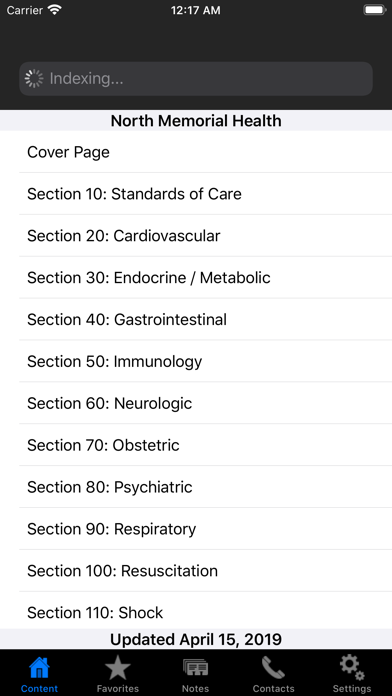Tap the Contacts phone icon
The width and height of the screenshot is (392, 696).
click(273, 668)
